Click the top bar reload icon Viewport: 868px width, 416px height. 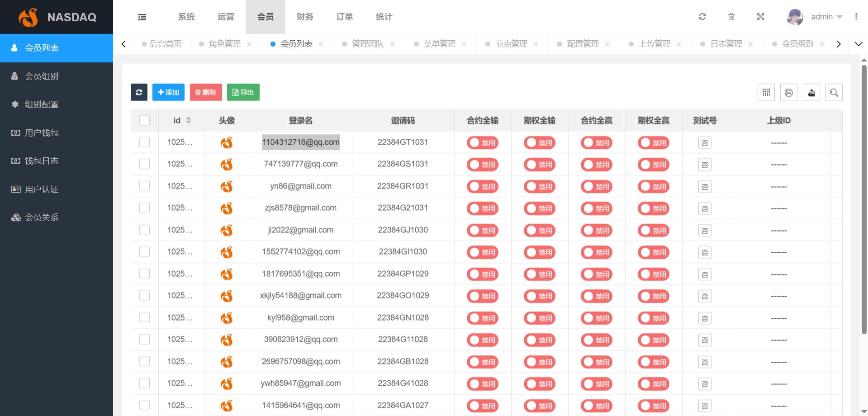(x=702, y=17)
